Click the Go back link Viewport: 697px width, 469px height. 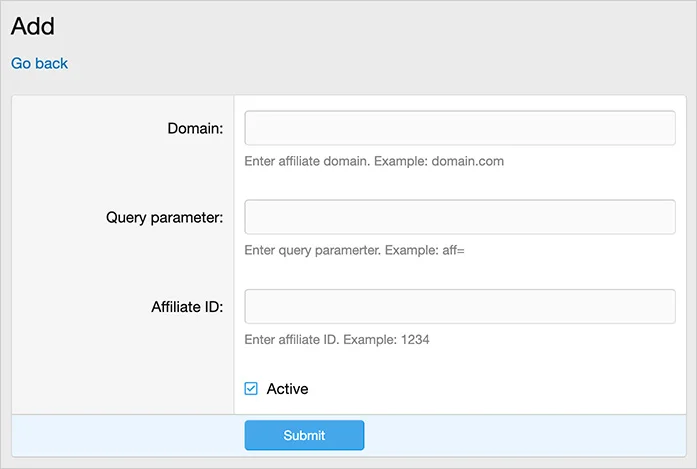(39, 63)
